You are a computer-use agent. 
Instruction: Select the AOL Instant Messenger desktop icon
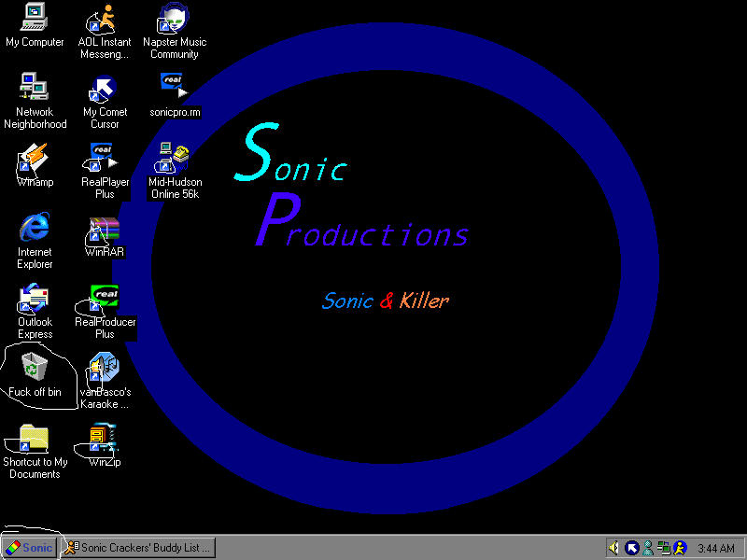[x=104, y=19]
